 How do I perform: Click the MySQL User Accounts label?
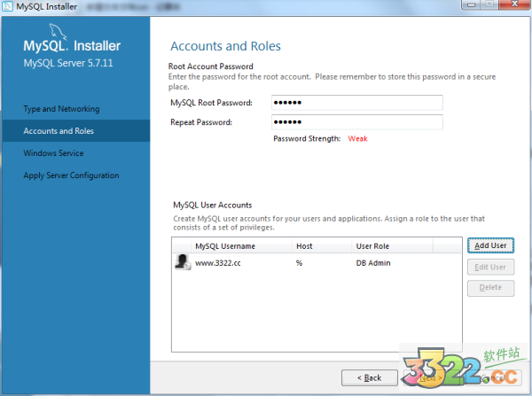pyautogui.click(x=213, y=206)
